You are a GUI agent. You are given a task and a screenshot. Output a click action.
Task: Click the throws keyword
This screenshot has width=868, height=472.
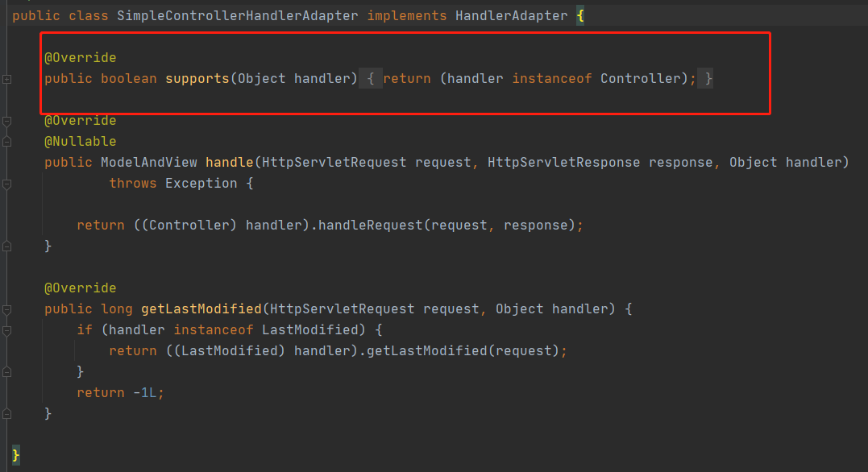(133, 183)
